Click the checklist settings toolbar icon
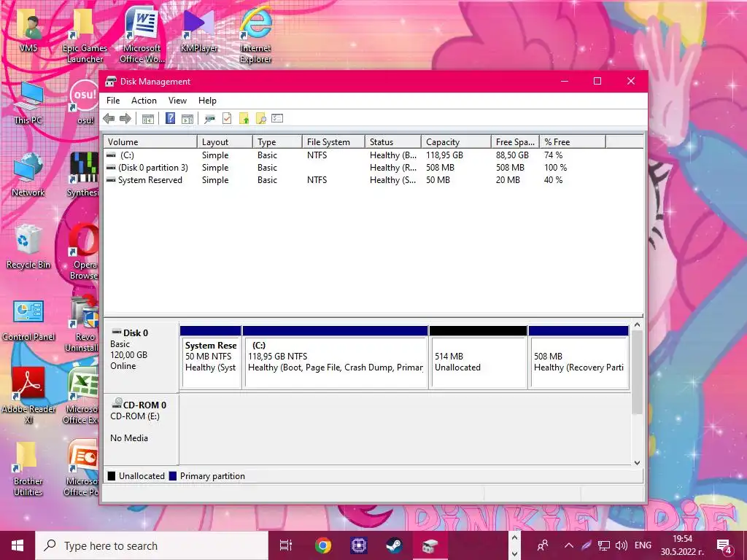The image size is (747, 560). pos(277,119)
